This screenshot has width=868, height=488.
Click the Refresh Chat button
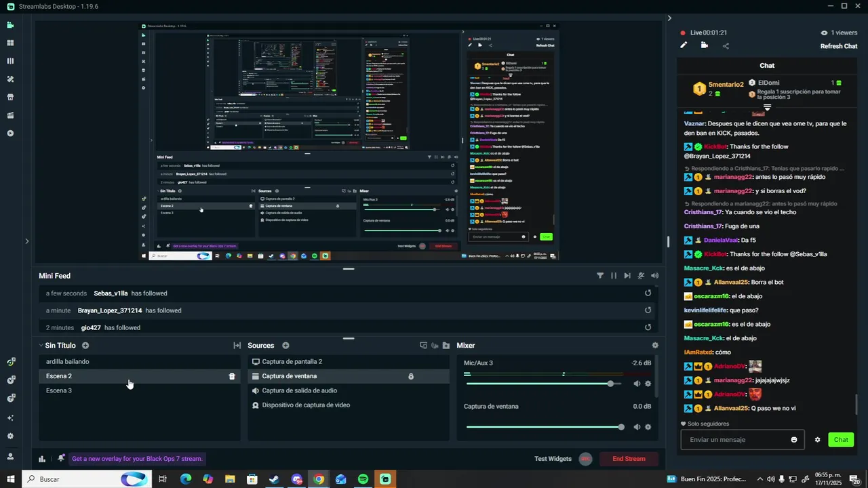tap(839, 46)
